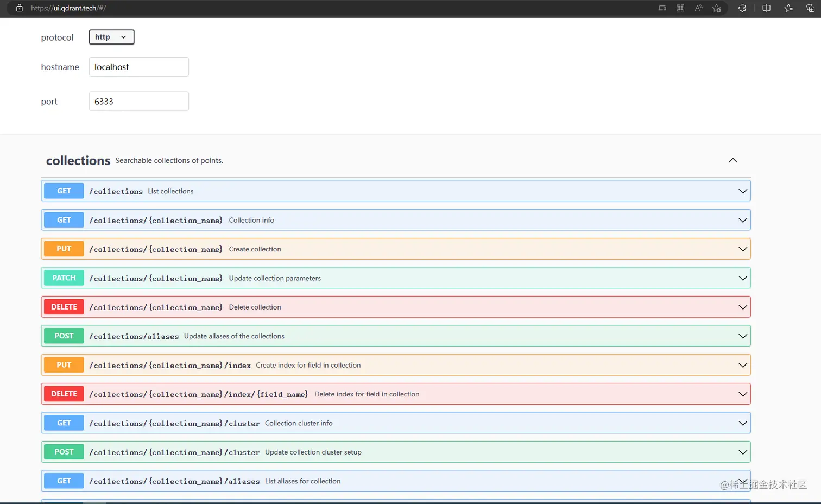The width and height of the screenshot is (821, 504).
Task: Open the Favorites list icon
Action: click(788, 8)
